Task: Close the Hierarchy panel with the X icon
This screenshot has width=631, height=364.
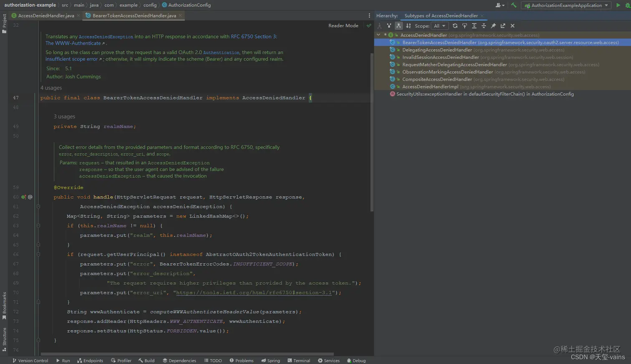Action: click(512, 26)
